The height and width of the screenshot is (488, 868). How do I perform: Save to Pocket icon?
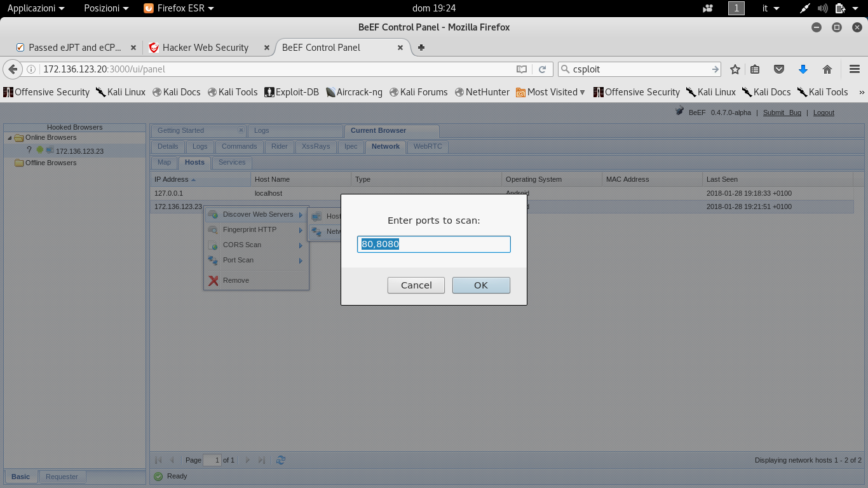778,69
